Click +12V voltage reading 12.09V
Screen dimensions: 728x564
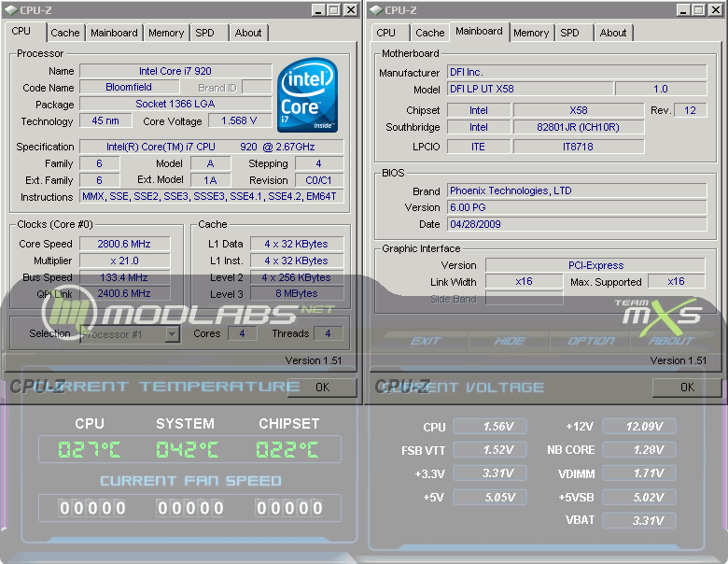pos(639,427)
